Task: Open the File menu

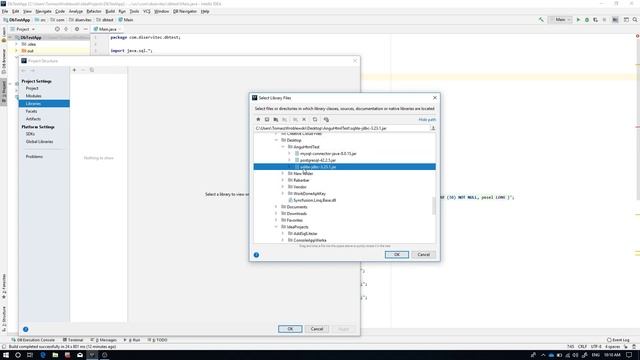Action: tap(5, 11)
